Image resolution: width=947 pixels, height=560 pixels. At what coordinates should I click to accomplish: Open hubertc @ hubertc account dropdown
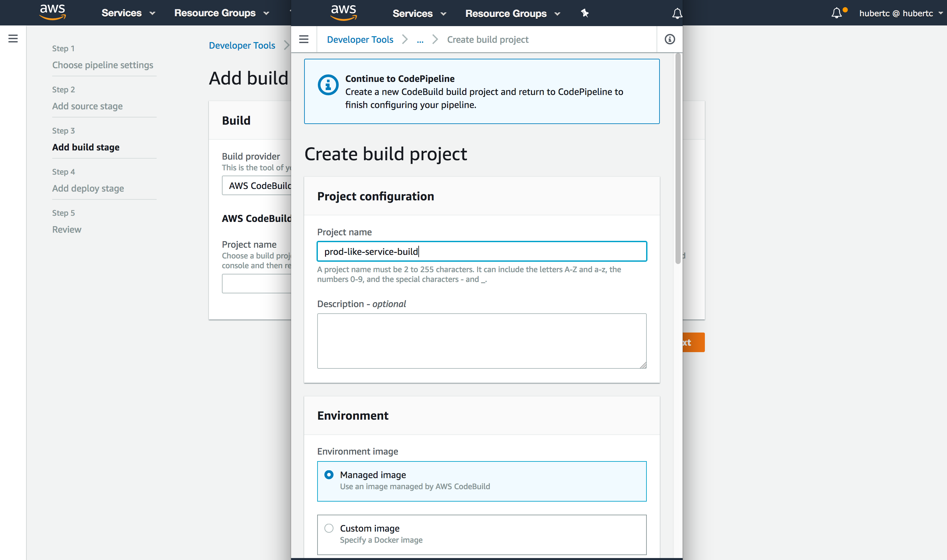tap(900, 13)
